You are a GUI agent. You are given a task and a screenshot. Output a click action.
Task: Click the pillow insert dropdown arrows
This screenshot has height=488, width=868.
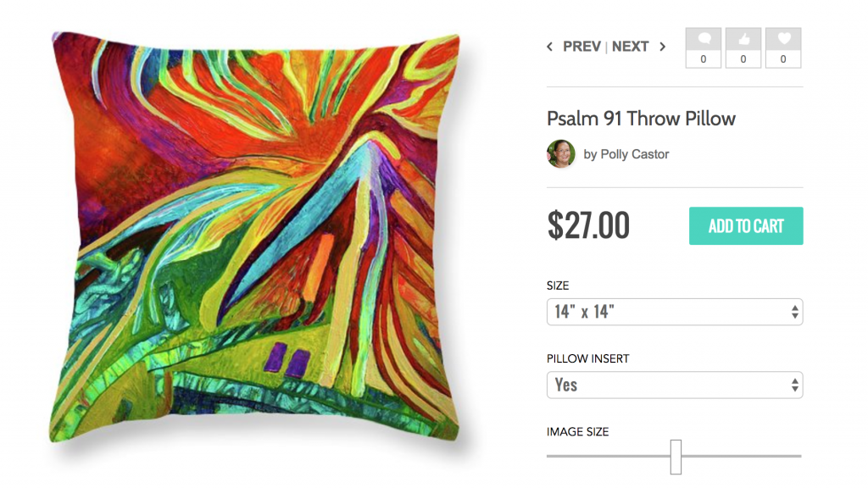click(x=795, y=385)
